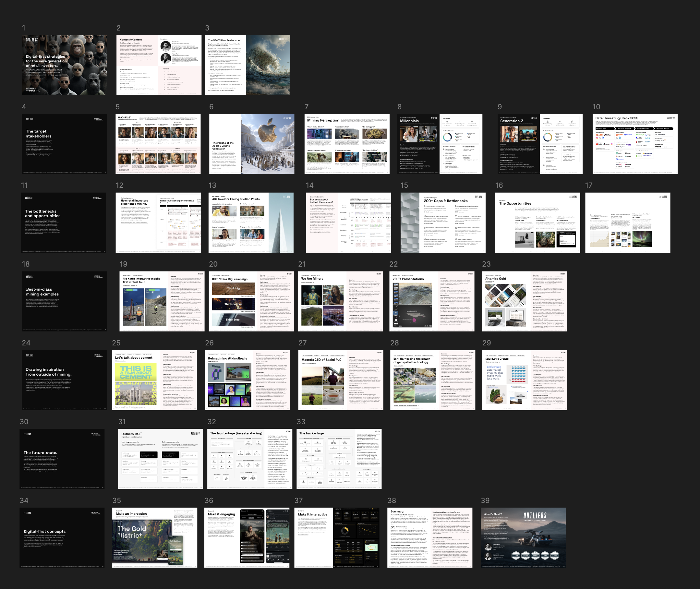Select The bottlenecks and opportunities slide
Viewport: 700px width, 589px height.
(64, 222)
